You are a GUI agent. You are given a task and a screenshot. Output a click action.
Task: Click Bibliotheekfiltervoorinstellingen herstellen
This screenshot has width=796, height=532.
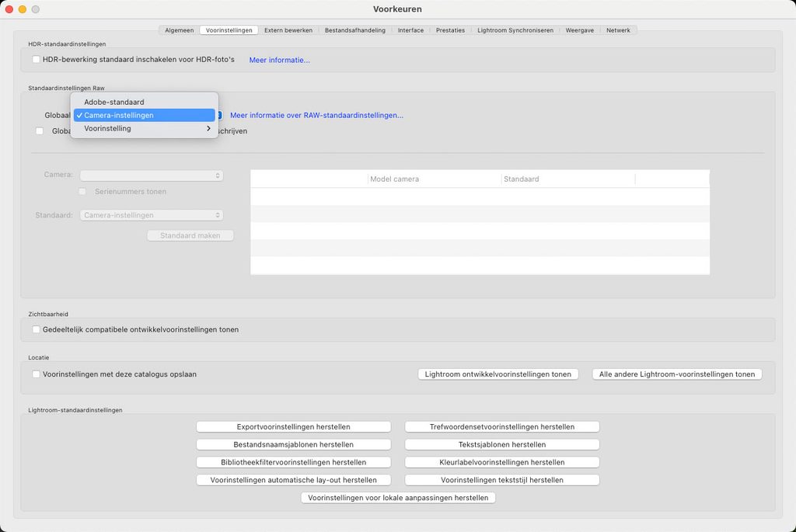(x=293, y=462)
